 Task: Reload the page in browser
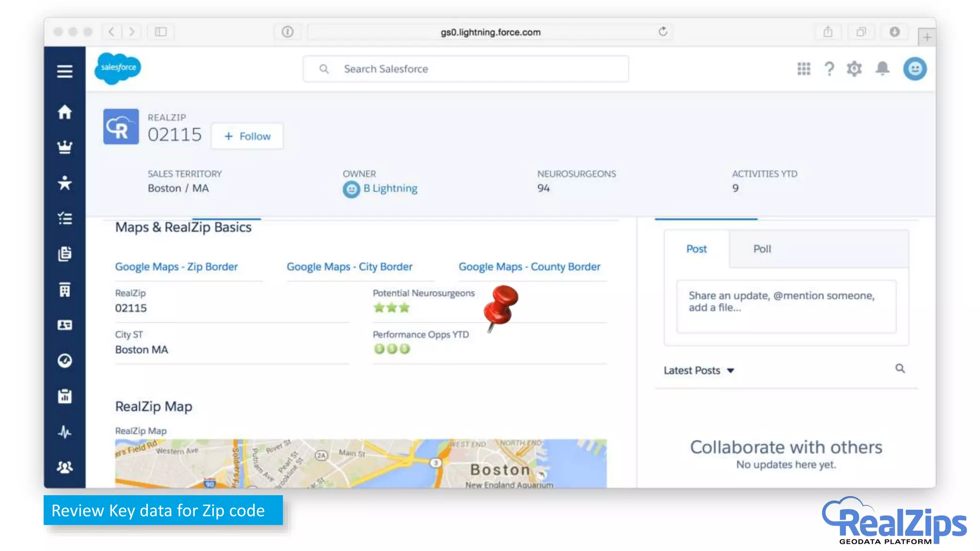(x=663, y=32)
